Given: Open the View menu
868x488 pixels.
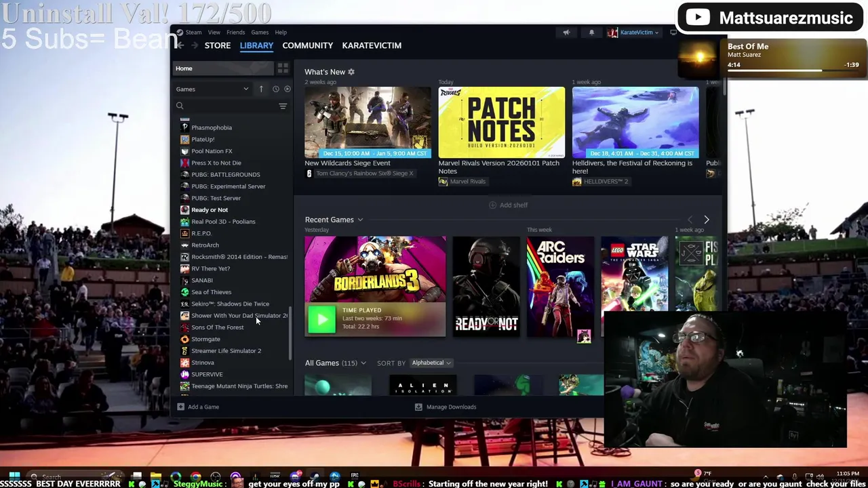Looking at the screenshot, I should pyautogui.click(x=214, y=33).
